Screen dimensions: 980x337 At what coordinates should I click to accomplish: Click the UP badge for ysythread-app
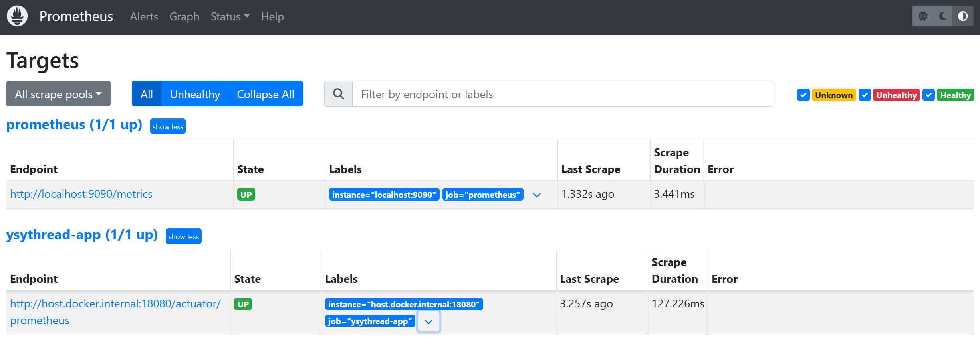243,304
